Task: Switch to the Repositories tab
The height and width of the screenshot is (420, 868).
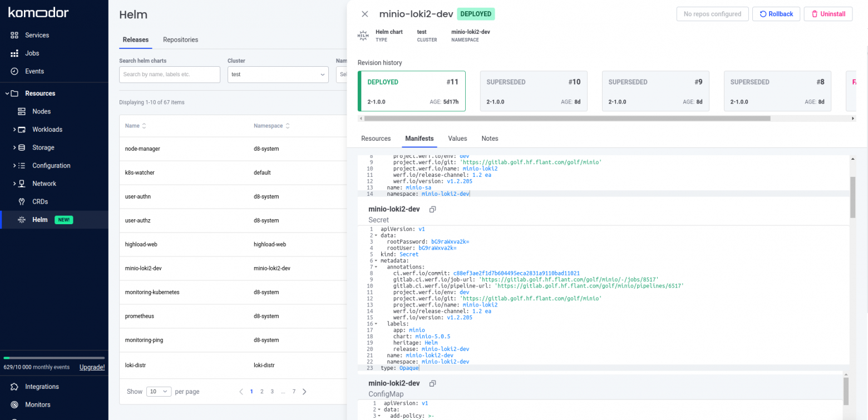Action: coord(180,40)
